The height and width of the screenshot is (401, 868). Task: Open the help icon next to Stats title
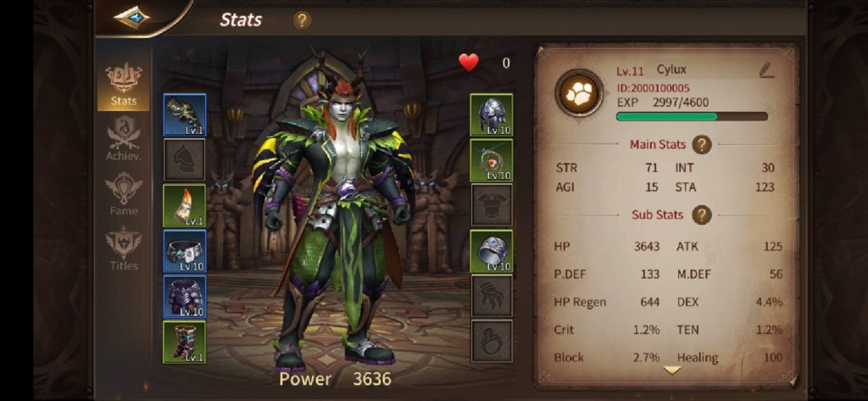tap(302, 20)
